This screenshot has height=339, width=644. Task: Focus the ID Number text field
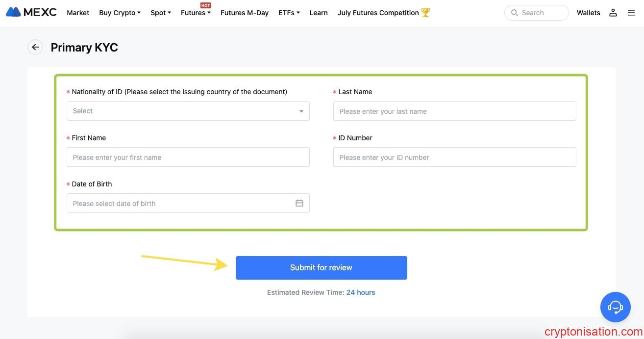click(454, 157)
